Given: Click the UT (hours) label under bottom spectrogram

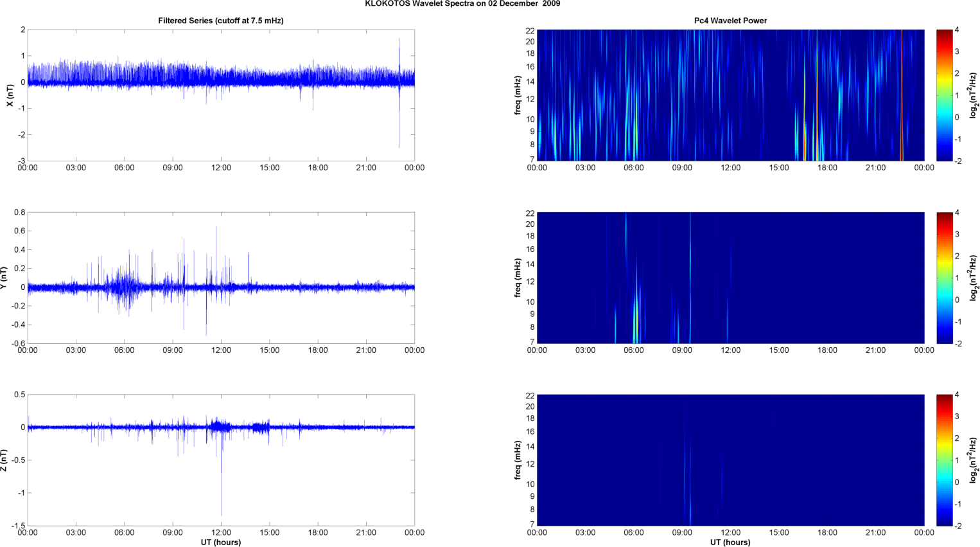Looking at the screenshot, I should 730,543.
